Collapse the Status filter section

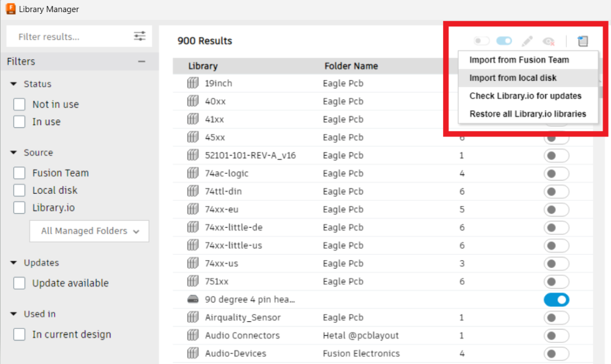pos(13,84)
